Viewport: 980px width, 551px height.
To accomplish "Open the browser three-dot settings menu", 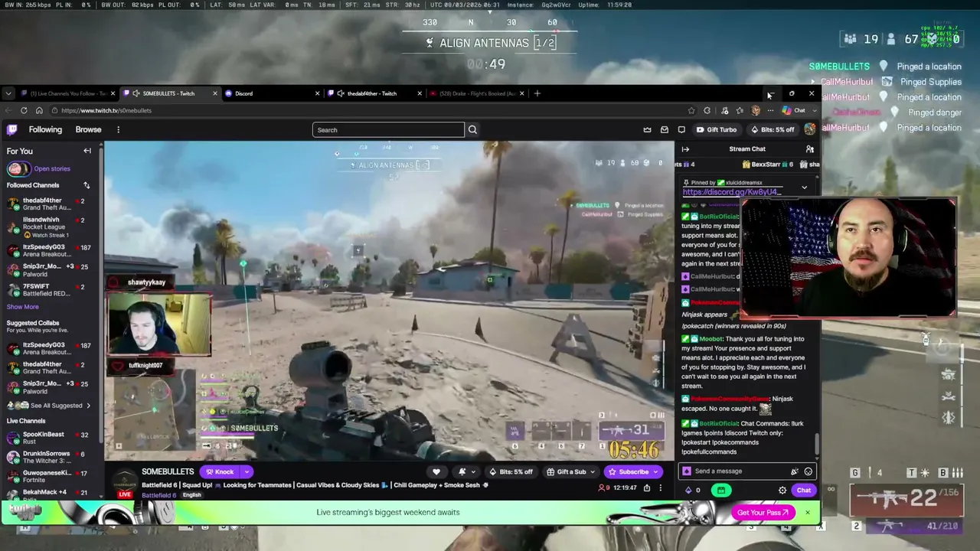I will (x=770, y=110).
